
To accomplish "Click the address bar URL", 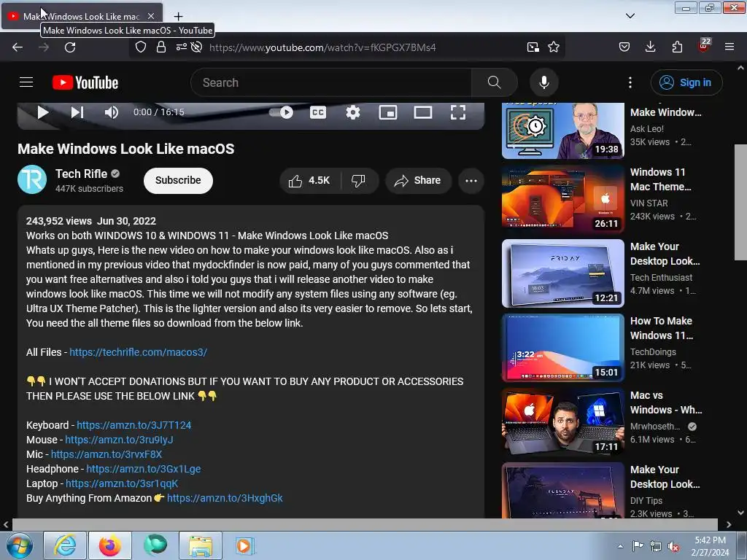I will click(322, 47).
